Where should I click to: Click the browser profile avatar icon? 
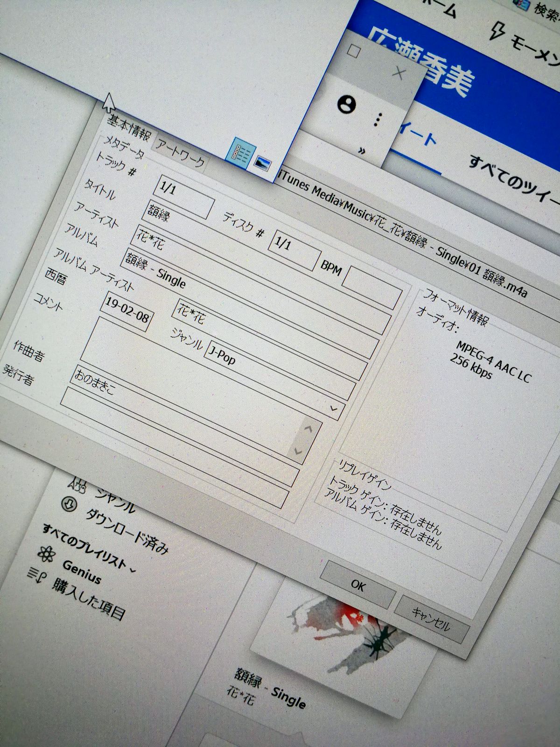pyautogui.click(x=346, y=104)
